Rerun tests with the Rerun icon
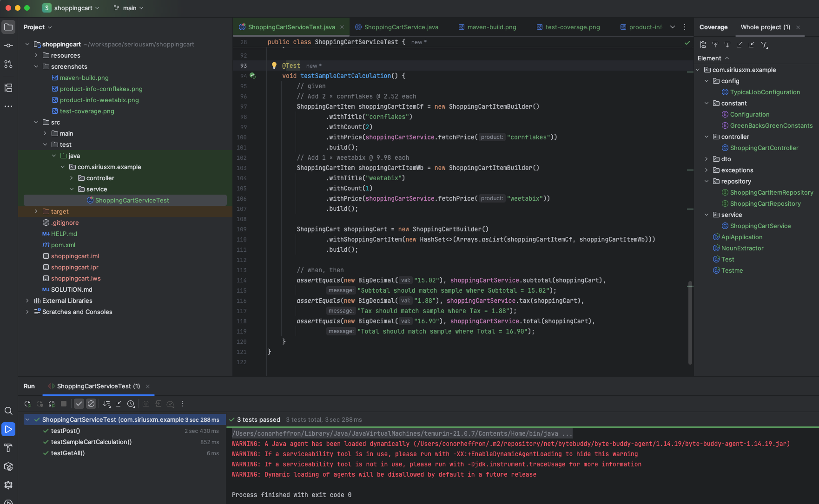 click(x=28, y=404)
